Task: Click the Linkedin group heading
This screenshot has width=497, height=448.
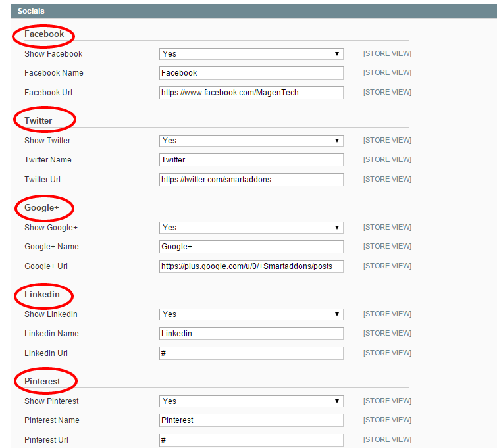Action: coord(42,294)
